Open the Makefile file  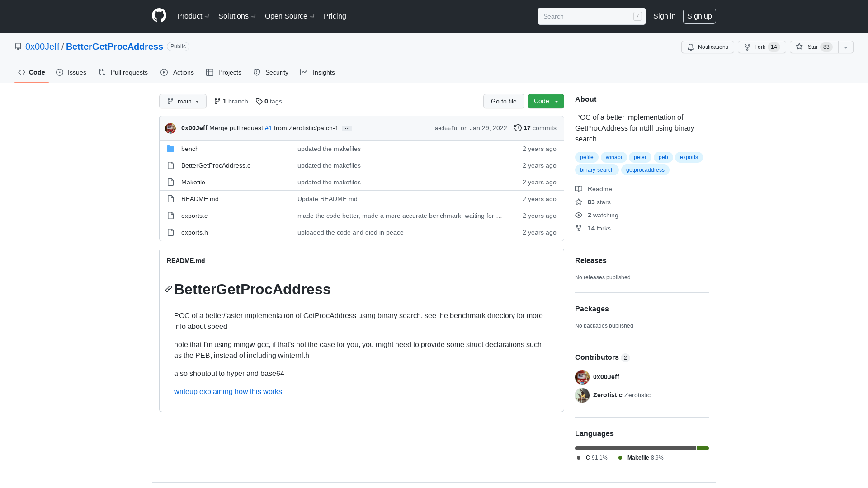click(x=193, y=182)
